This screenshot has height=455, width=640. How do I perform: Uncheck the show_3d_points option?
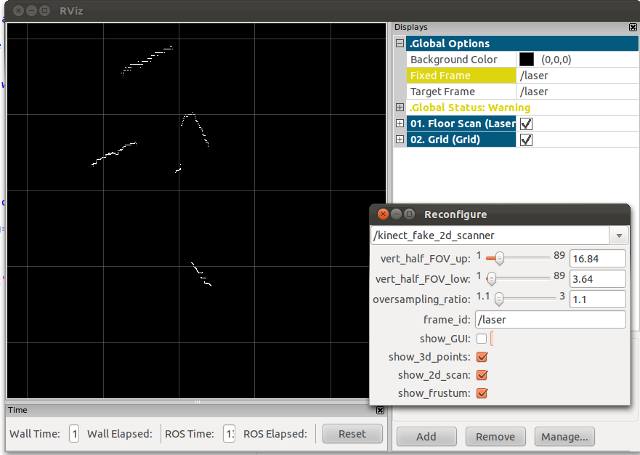pos(482,357)
